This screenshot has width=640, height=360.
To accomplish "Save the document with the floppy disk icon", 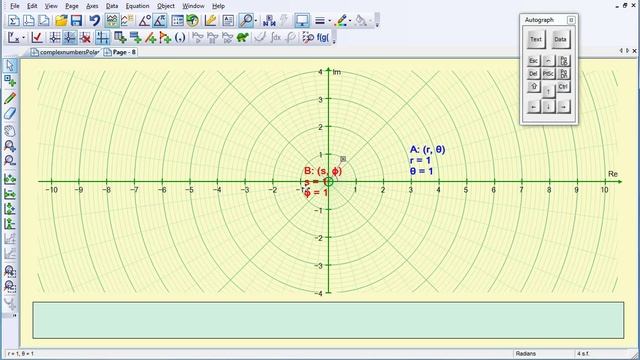I will click(x=76, y=20).
